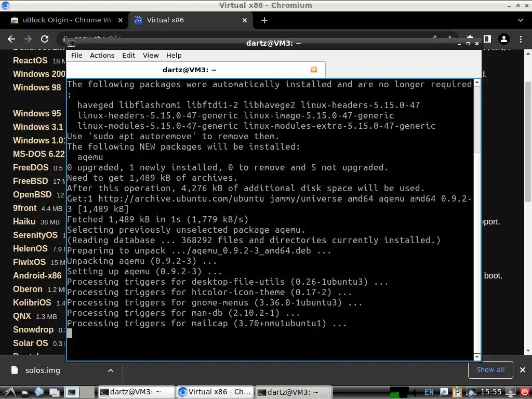Open SerenityOS link
Viewport: 532px width, 399px height.
click(x=35, y=235)
